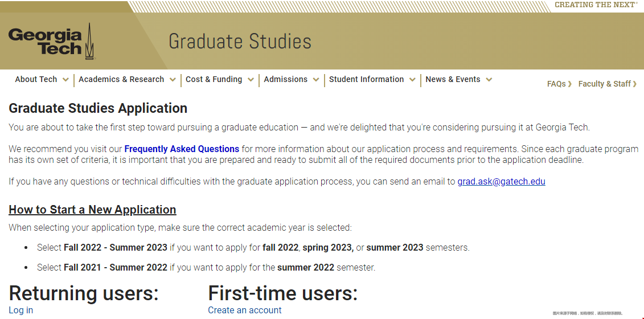The image size is (644, 319).
Task: Select the Student Information menu
Action: pyautogui.click(x=366, y=79)
